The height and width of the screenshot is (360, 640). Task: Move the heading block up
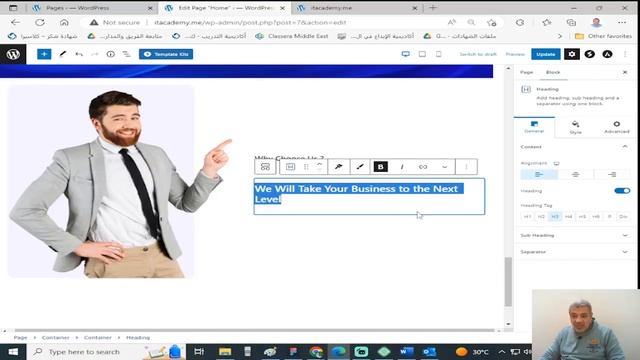tap(320, 163)
